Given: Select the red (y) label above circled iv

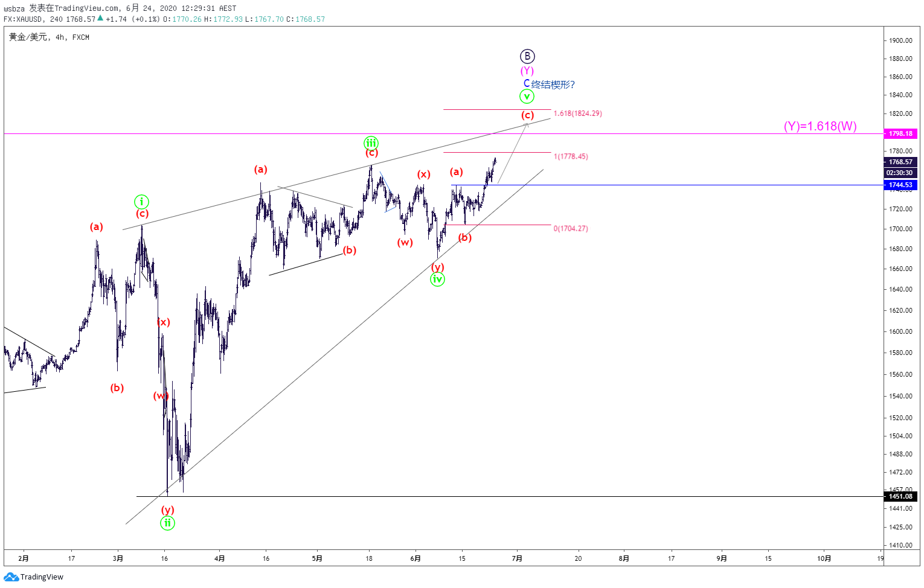Looking at the screenshot, I should point(438,267).
